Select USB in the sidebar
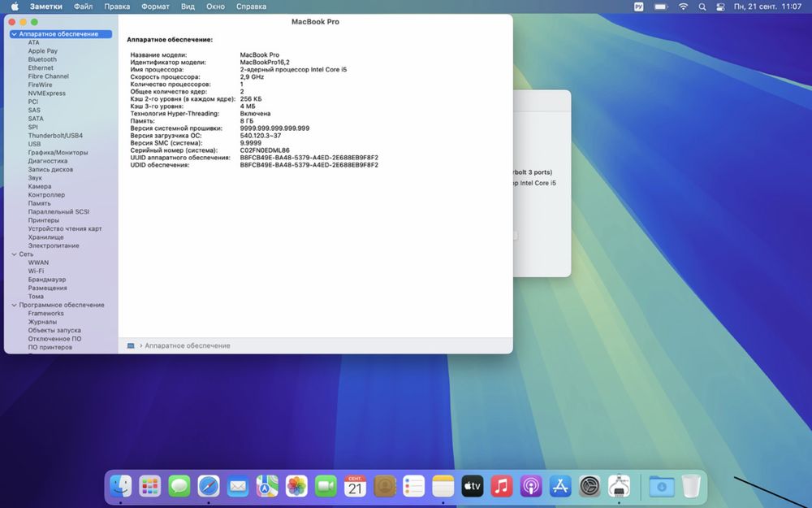 coord(34,144)
